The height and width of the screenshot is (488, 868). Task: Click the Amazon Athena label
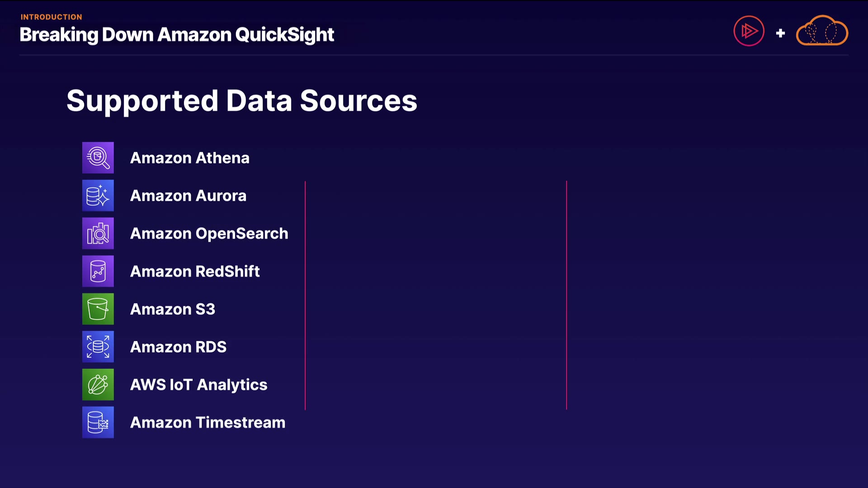point(189,158)
